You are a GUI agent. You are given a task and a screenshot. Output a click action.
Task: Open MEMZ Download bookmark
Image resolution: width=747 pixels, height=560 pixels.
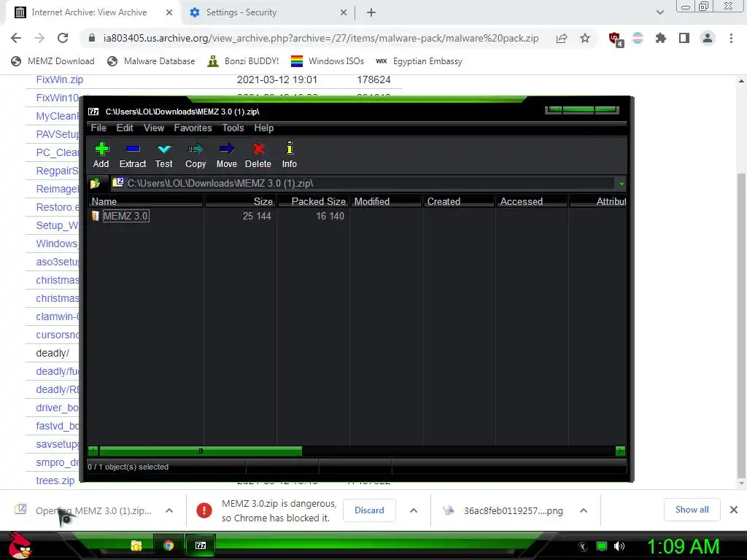[53, 61]
